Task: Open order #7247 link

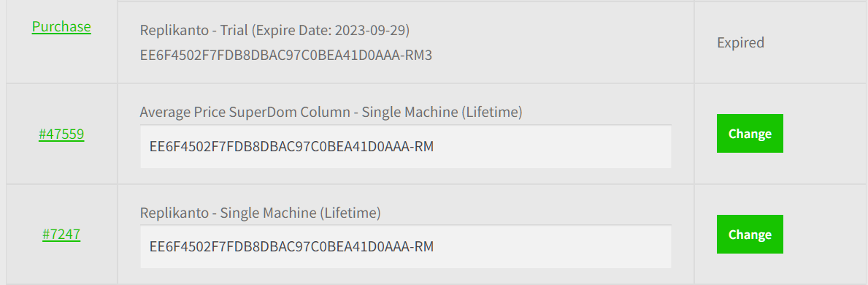Action: [61, 234]
